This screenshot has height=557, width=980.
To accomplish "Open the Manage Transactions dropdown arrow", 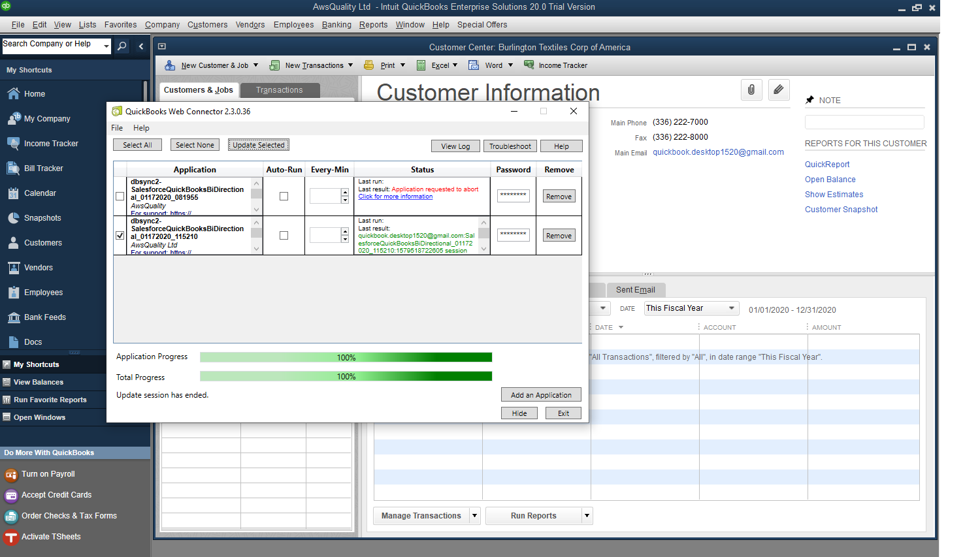I will click(474, 516).
